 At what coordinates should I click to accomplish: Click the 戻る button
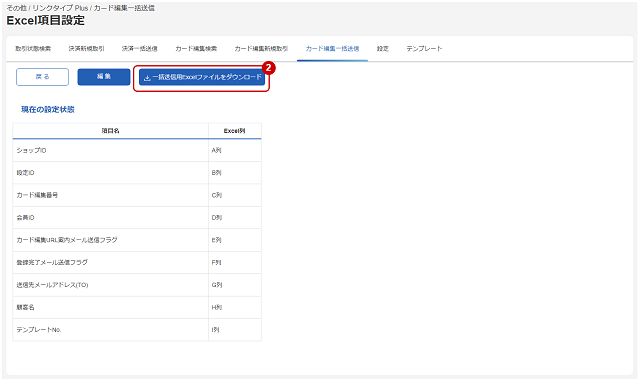click(x=42, y=77)
